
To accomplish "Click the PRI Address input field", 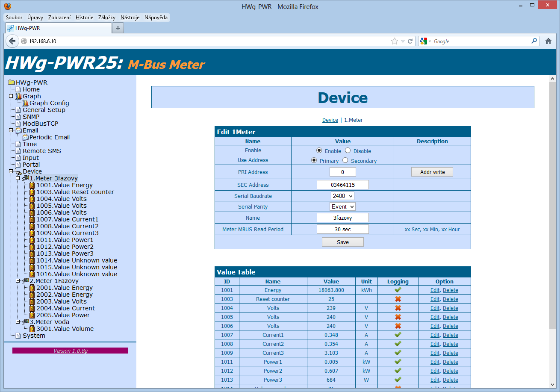I will point(343,172).
